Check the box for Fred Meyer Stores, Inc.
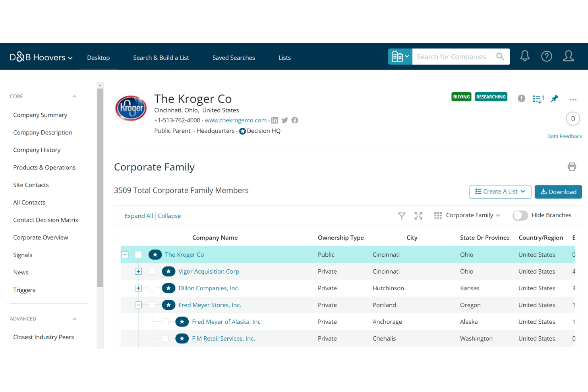This screenshot has width=588, height=392. (152, 305)
